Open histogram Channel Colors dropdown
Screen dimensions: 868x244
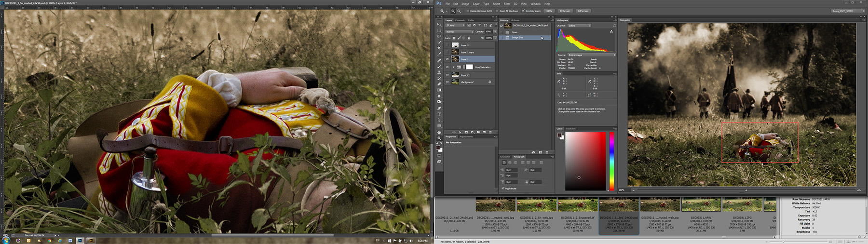(579, 26)
